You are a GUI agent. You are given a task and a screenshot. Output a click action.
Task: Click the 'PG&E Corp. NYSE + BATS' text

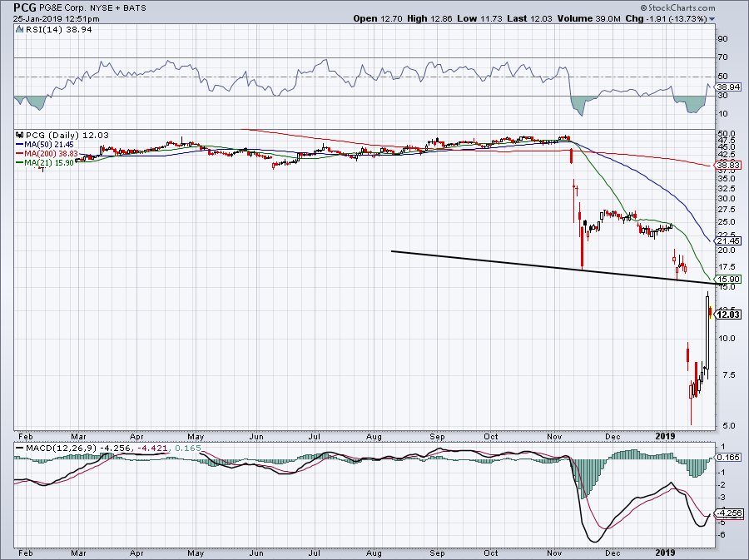pyautogui.click(x=92, y=8)
